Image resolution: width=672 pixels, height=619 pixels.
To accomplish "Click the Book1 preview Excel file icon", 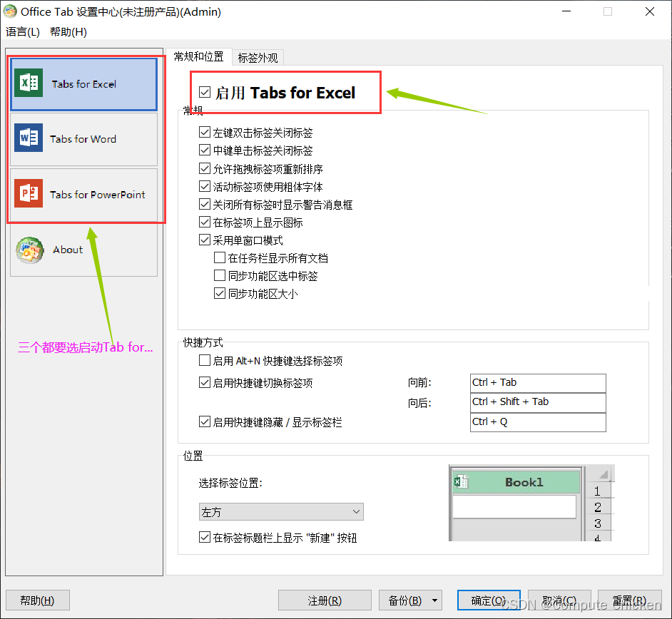I will pos(461,481).
